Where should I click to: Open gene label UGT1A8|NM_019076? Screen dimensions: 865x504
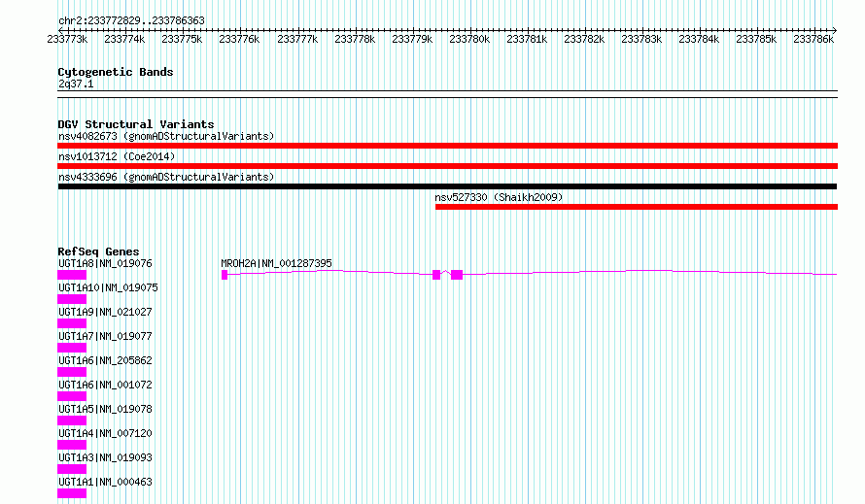pos(105,263)
